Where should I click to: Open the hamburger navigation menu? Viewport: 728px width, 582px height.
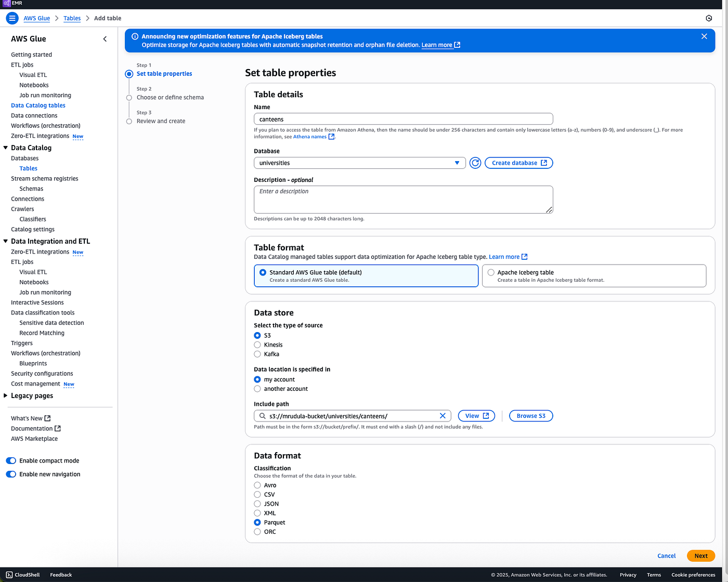click(x=12, y=18)
